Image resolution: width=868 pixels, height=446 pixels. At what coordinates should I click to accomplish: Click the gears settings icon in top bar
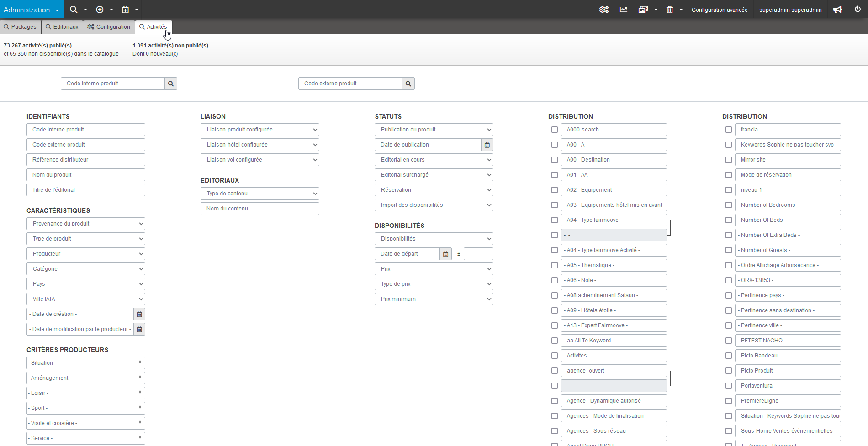pyautogui.click(x=603, y=10)
